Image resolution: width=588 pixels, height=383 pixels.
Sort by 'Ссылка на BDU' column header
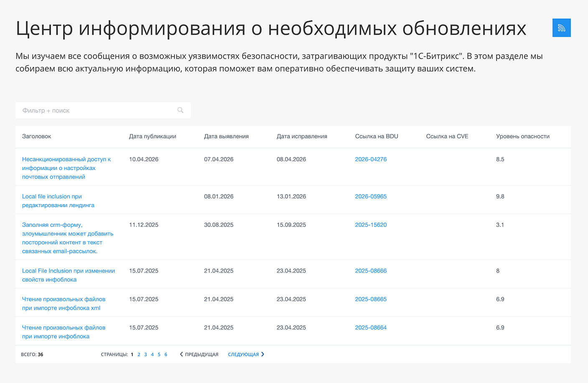pos(377,136)
